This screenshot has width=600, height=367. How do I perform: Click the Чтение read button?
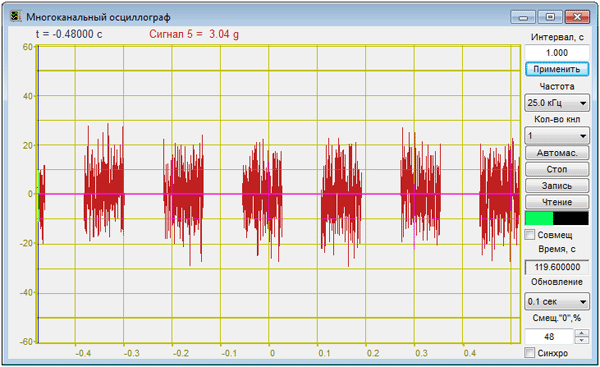click(x=557, y=202)
